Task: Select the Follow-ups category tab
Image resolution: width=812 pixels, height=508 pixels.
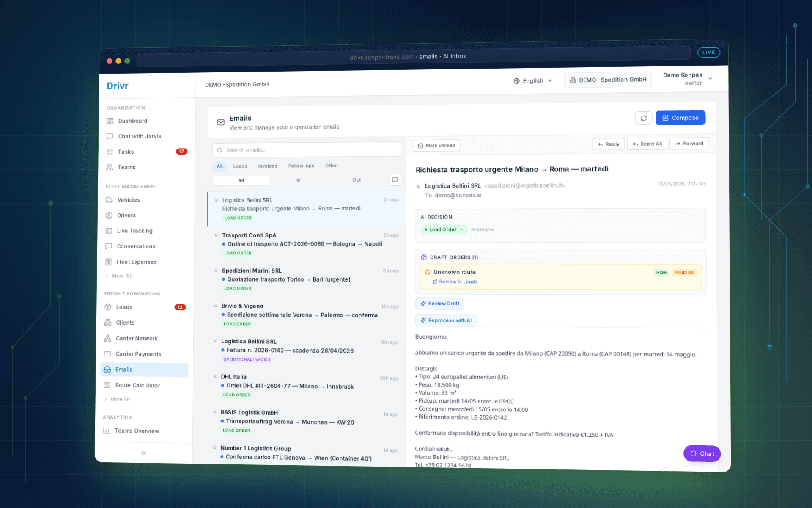Action: click(301, 166)
